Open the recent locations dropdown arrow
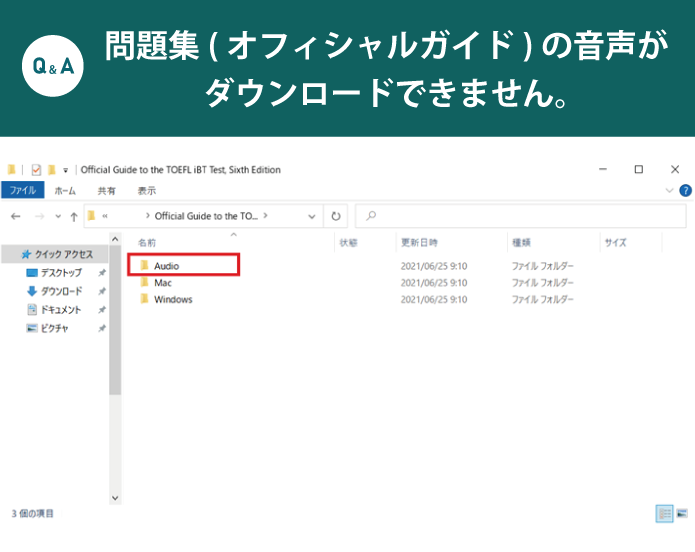The width and height of the screenshot is (695, 552). click(58, 216)
